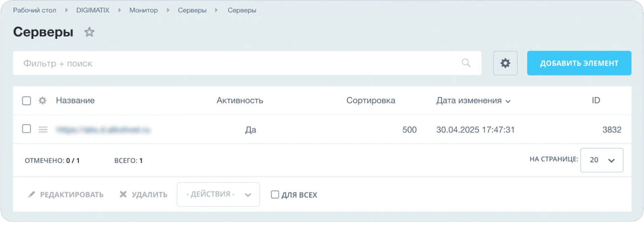Click the search magnifier icon
The image size is (644, 234).
tap(466, 63)
